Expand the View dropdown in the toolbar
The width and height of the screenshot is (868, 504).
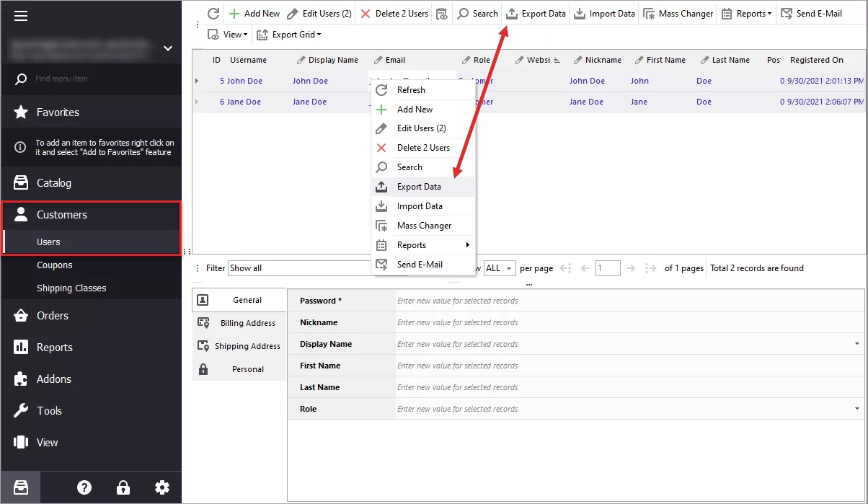pyautogui.click(x=228, y=34)
